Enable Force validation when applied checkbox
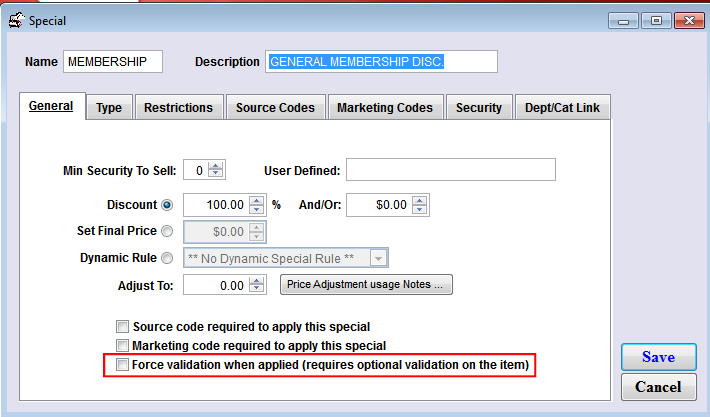The height and width of the screenshot is (417, 710). 122,364
